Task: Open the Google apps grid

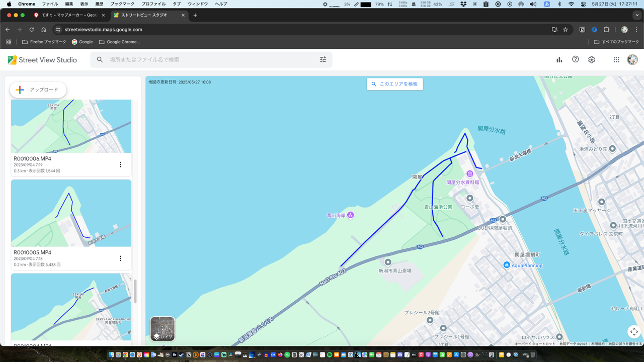Action: (616, 60)
